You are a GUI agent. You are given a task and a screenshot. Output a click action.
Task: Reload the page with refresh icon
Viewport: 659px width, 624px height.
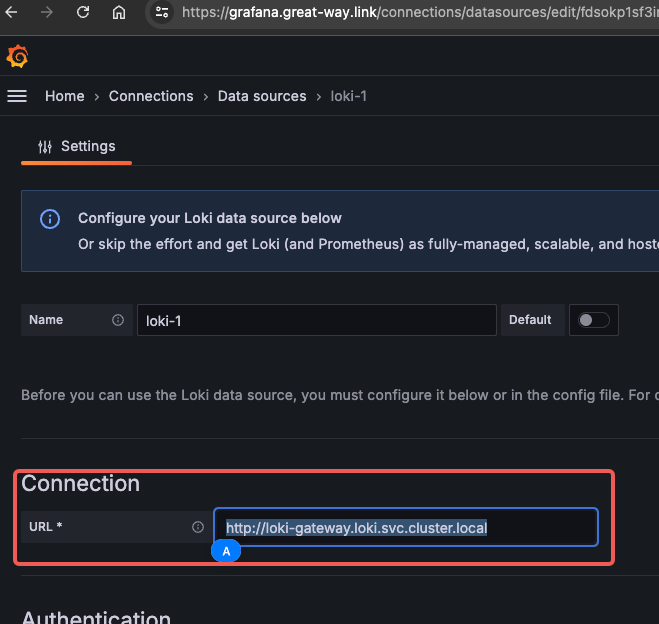83,12
